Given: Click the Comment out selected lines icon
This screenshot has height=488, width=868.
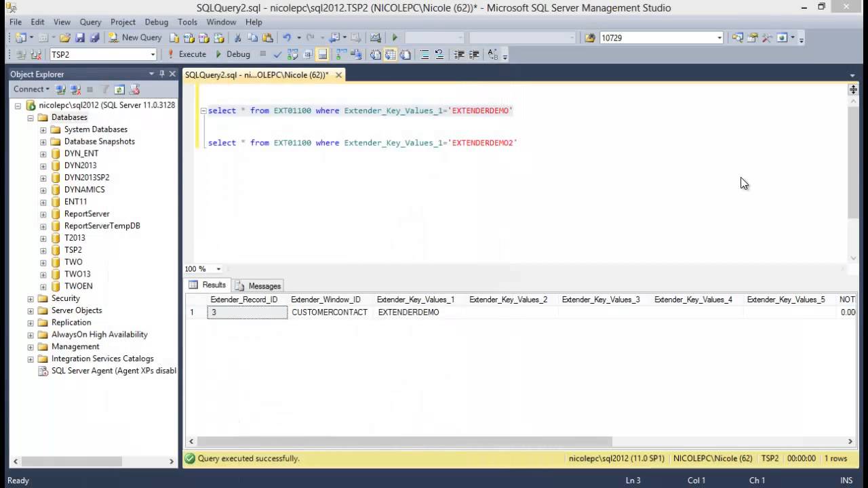Looking at the screenshot, I should 425,54.
